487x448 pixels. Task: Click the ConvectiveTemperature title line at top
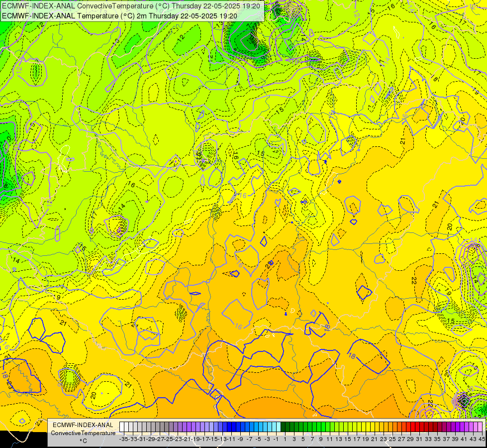tap(131, 6)
